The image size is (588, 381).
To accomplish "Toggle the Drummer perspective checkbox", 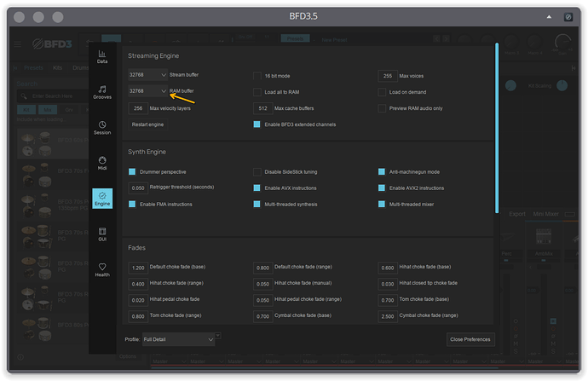I will (x=133, y=171).
